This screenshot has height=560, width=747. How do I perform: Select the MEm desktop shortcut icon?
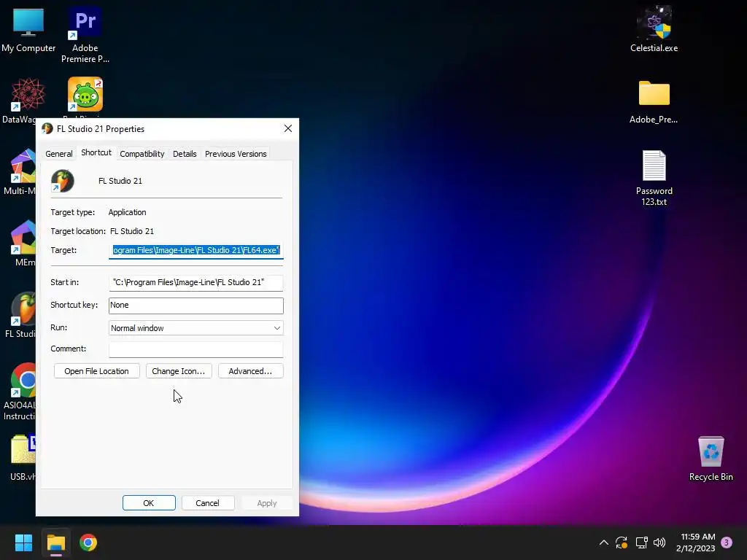pos(23,237)
